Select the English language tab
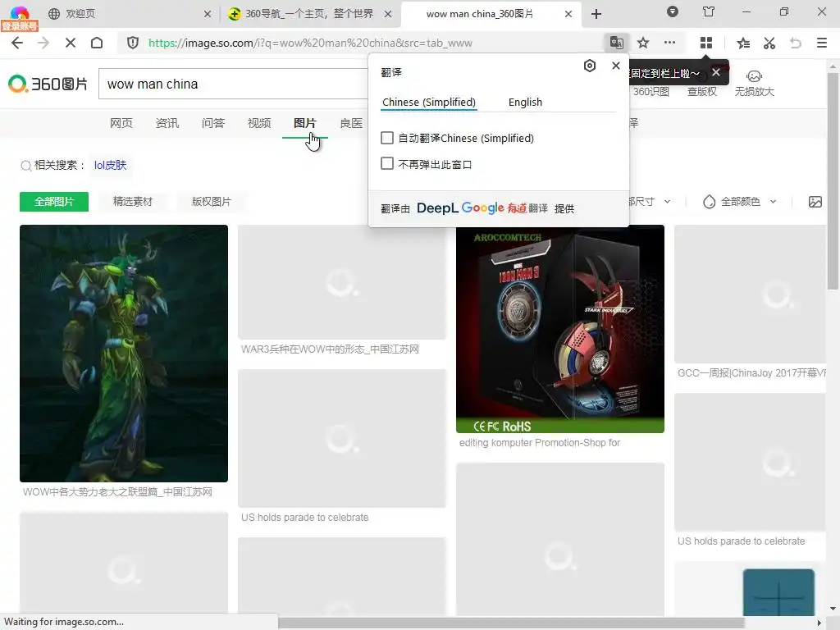 525,102
